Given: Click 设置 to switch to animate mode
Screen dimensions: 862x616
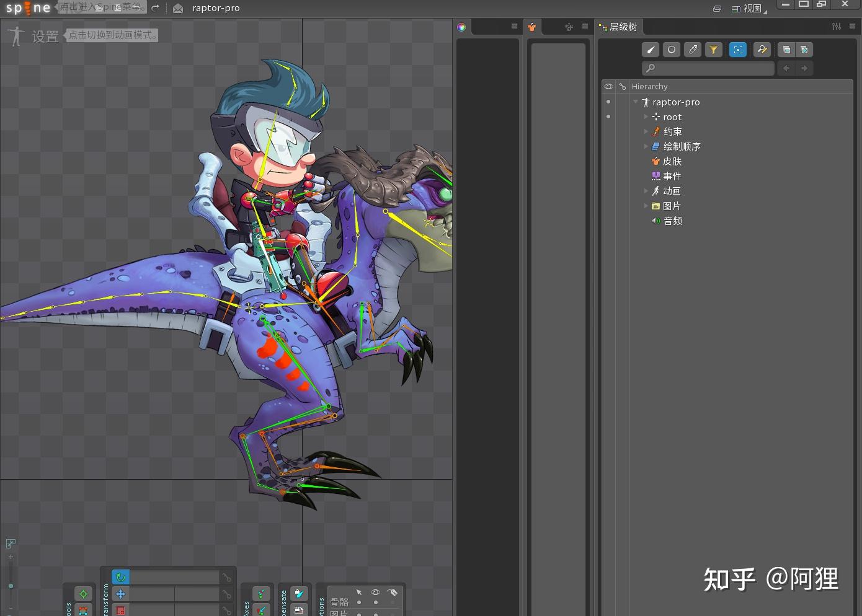Looking at the screenshot, I should [45, 37].
